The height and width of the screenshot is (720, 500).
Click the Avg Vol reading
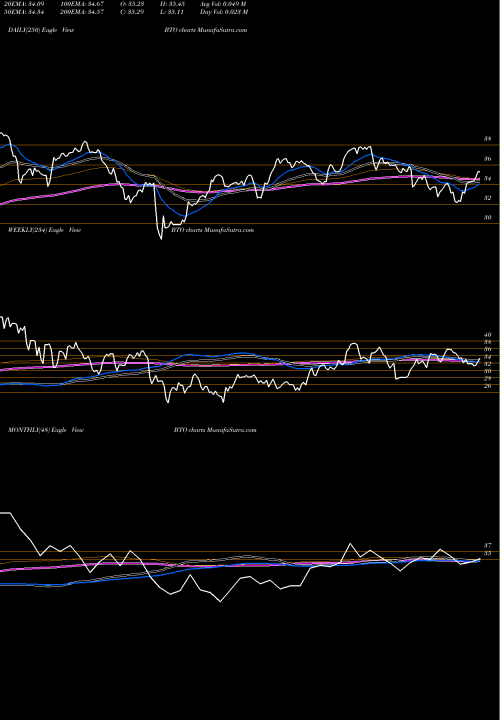(223, 4)
